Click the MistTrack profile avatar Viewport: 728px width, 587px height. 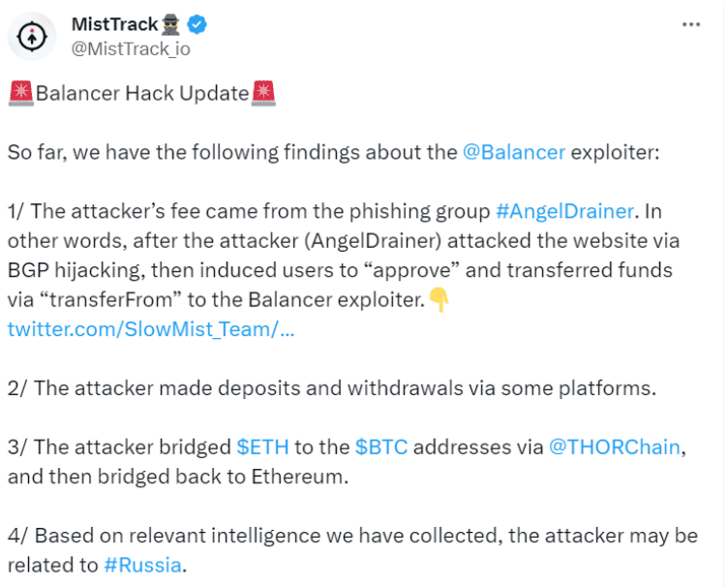coord(34,37)
